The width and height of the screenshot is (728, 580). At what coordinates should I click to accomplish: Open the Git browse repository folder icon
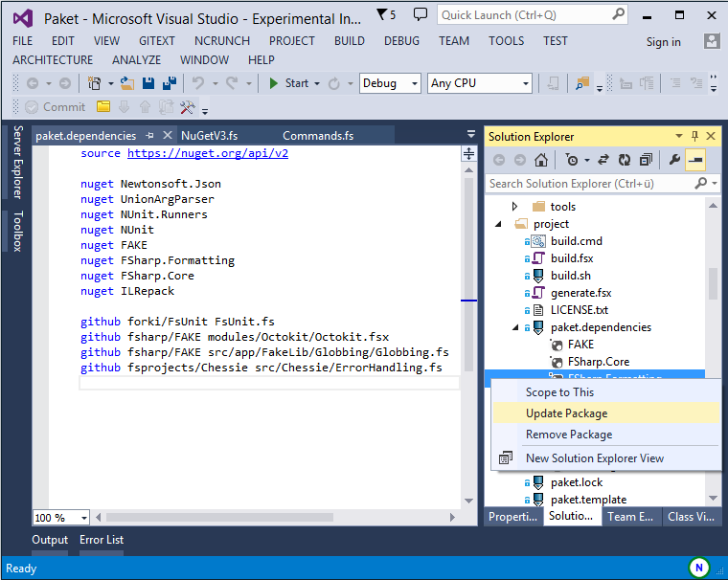click(x=103, y=107)
